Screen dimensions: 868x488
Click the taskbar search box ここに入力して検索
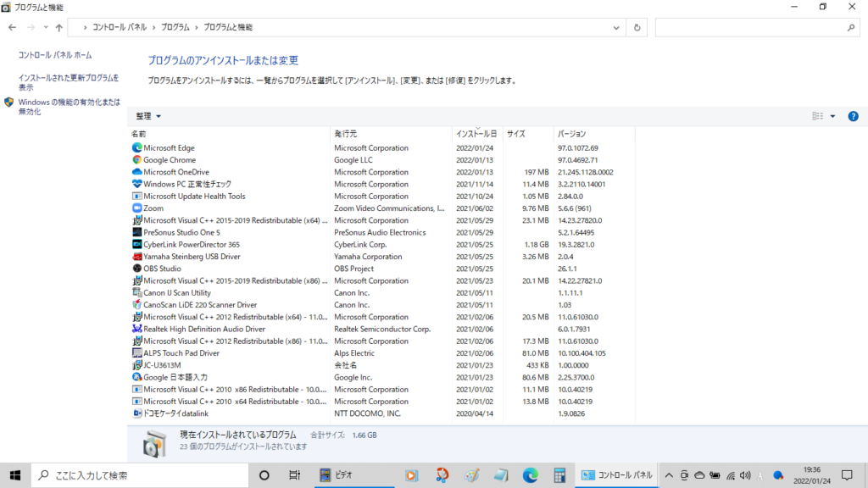[x=140, y=475]
